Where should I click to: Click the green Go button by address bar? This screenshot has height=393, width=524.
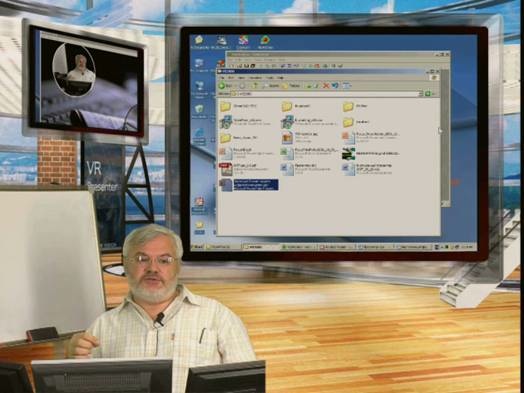click(427, 94)
